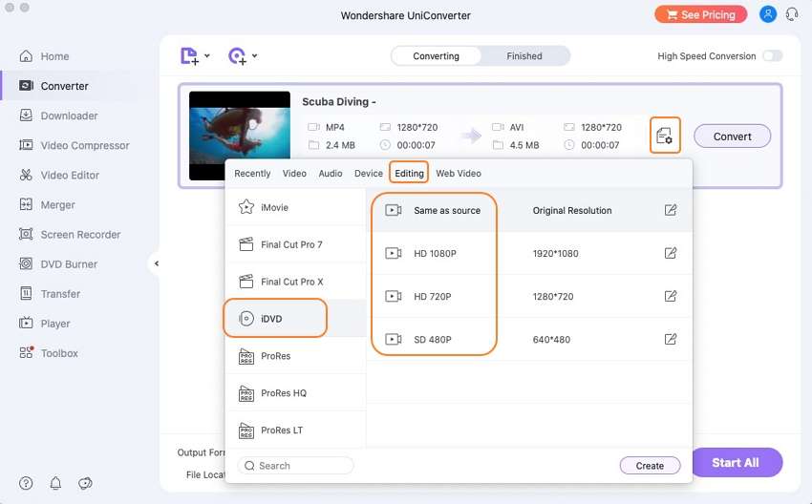The width and height of the screenshot is (812, 504).
Task: Switch to the Converting tab
Action: [436, 56]
